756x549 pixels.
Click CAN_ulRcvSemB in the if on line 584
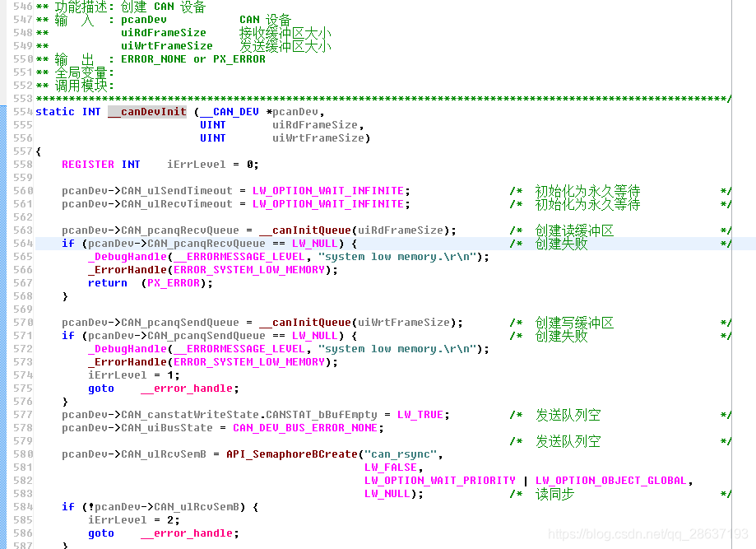click(197, 507)
